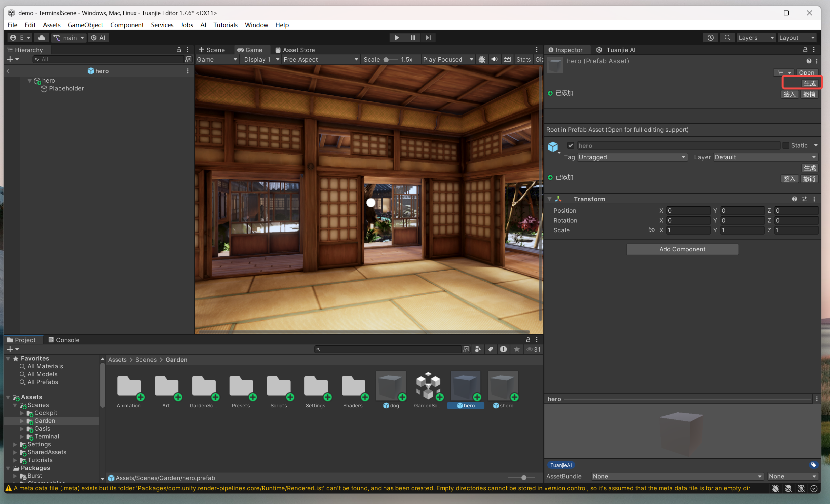830x504 pixels.
Task: Toggle the hero active checkbox
Action: (x=570, y=145)
